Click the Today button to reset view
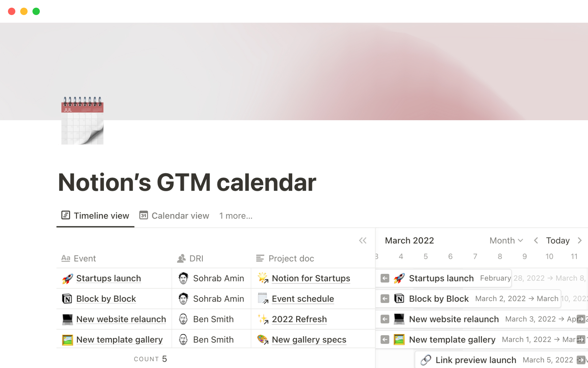588x368 pixels. pos(557,240)
